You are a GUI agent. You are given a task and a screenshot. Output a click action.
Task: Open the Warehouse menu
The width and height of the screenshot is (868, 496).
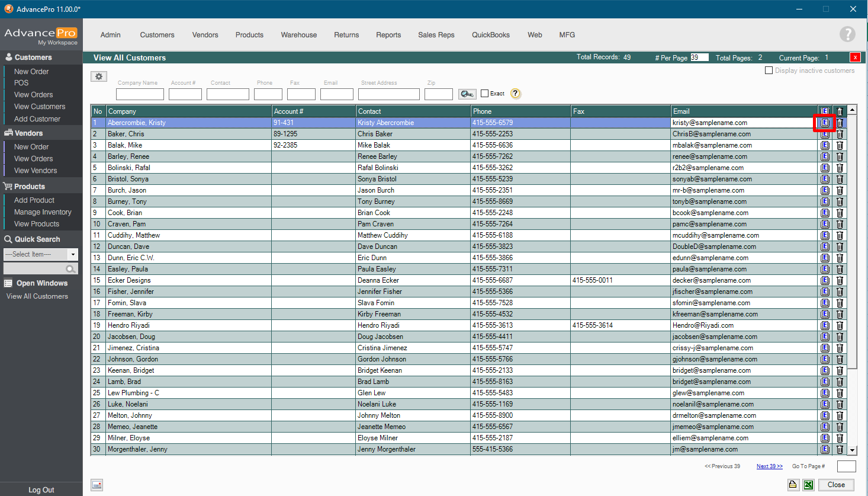[x=298, y=35]
